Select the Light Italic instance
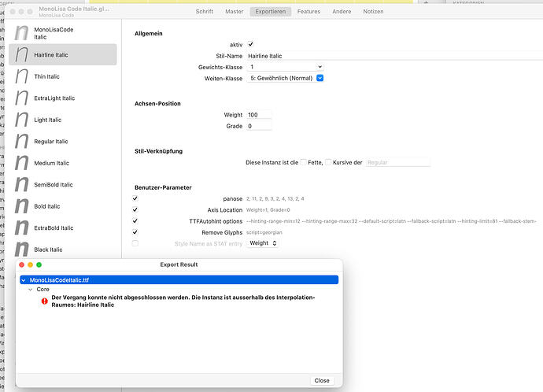This screenshot has width=543, height=392. [63, 120]
